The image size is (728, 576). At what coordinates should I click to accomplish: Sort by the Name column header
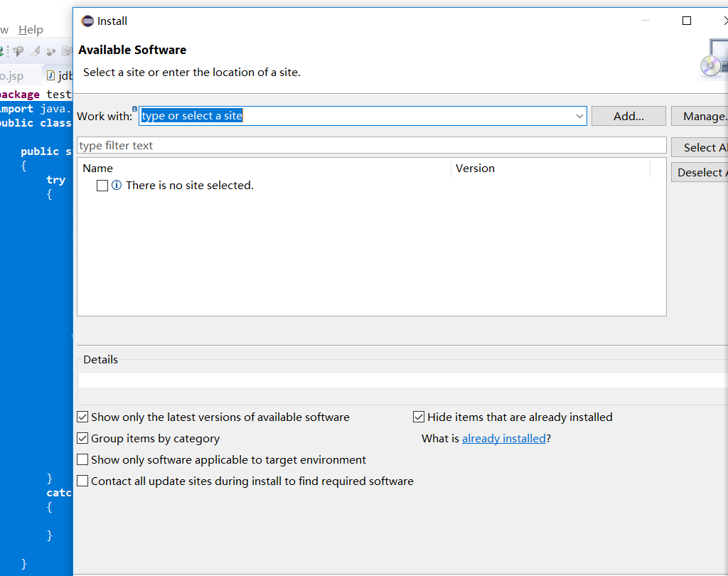[x=264, y=168]
